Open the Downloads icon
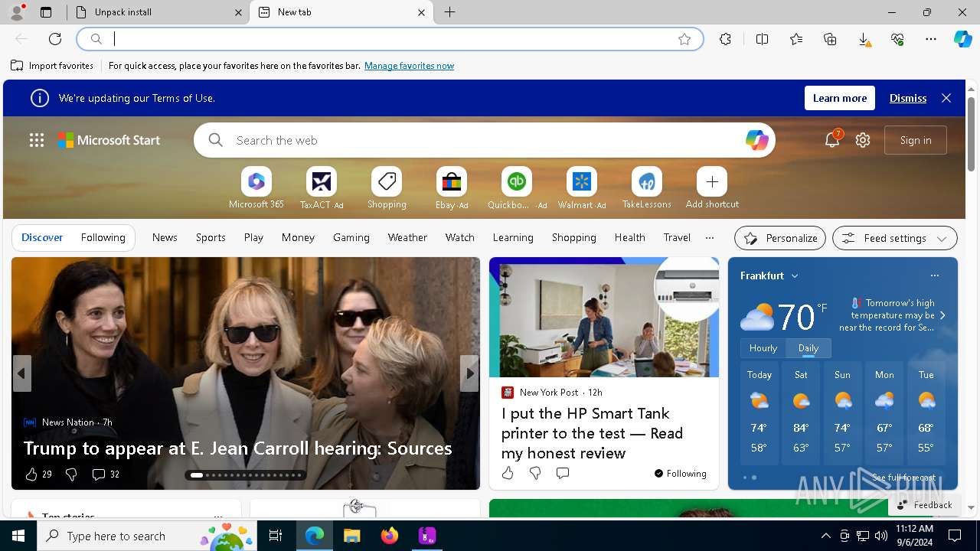Image resolution: width=980 pixels, height=551 pixels. 864,39
